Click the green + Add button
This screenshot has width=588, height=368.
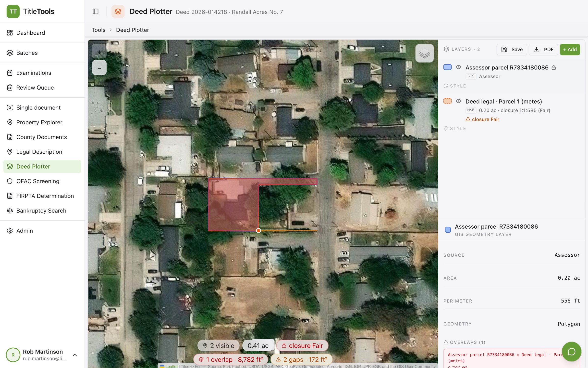(x=570, y=50)
